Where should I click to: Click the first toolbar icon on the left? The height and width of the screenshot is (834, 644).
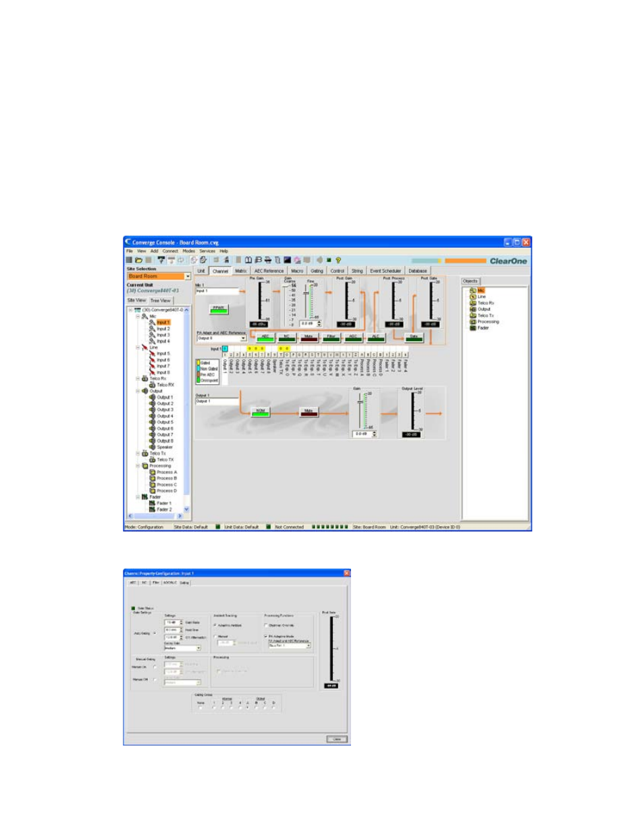click(129, 260)
